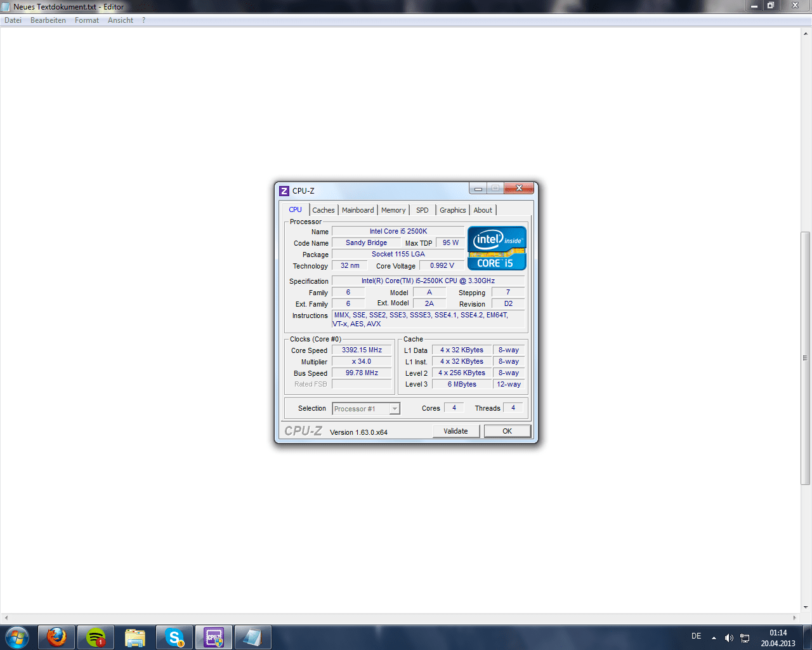Screen dimensions: 812x650
Task: Switch to the SPD tab
Action: 422,210
